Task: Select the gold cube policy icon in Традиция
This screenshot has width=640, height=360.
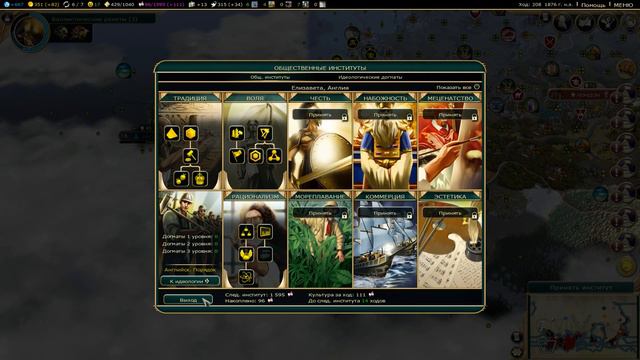Action: tap(190, 133)
